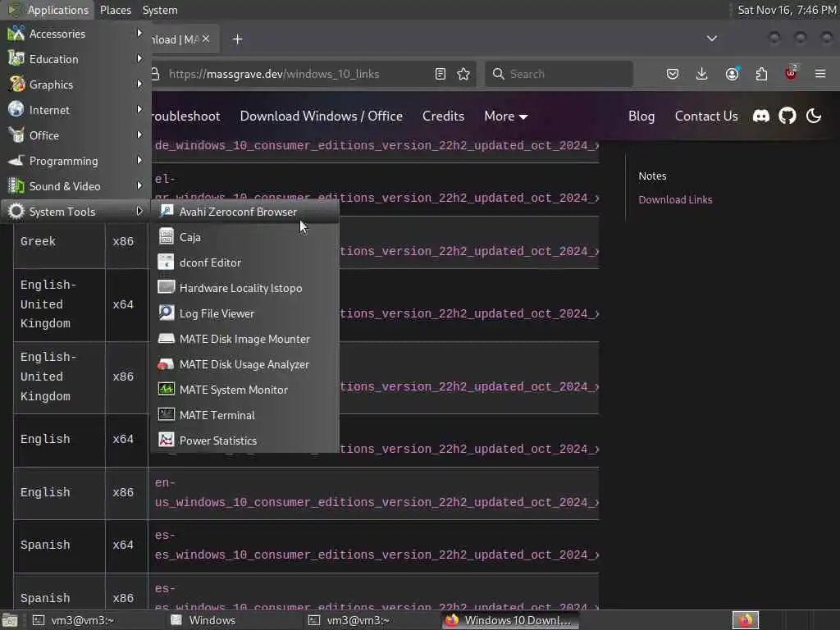This screenshot has height=630, width=840.
Task: Open the Firefox hamburger menu
Action: point(820,74)
